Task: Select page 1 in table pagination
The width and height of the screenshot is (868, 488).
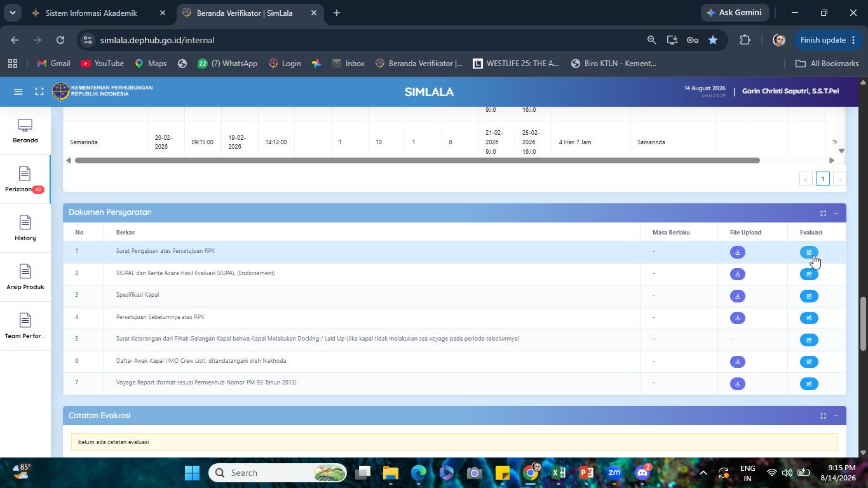Action: (822, 179)
